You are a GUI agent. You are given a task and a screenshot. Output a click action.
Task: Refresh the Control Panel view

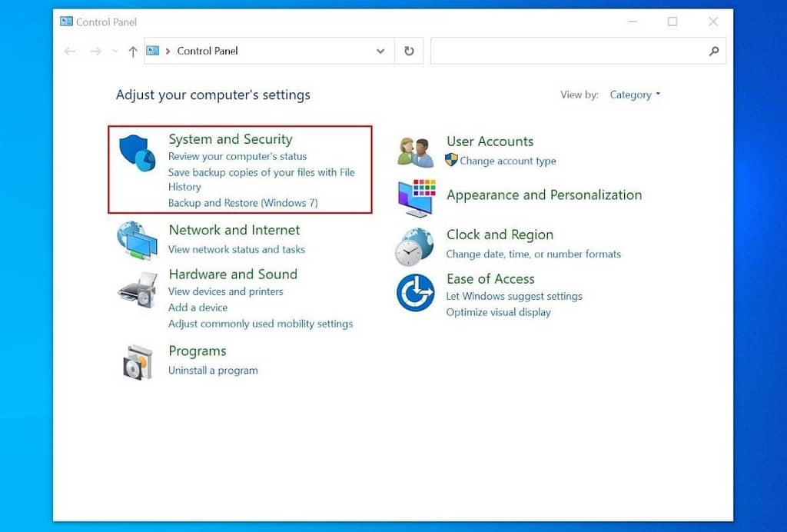pos(409,51)
